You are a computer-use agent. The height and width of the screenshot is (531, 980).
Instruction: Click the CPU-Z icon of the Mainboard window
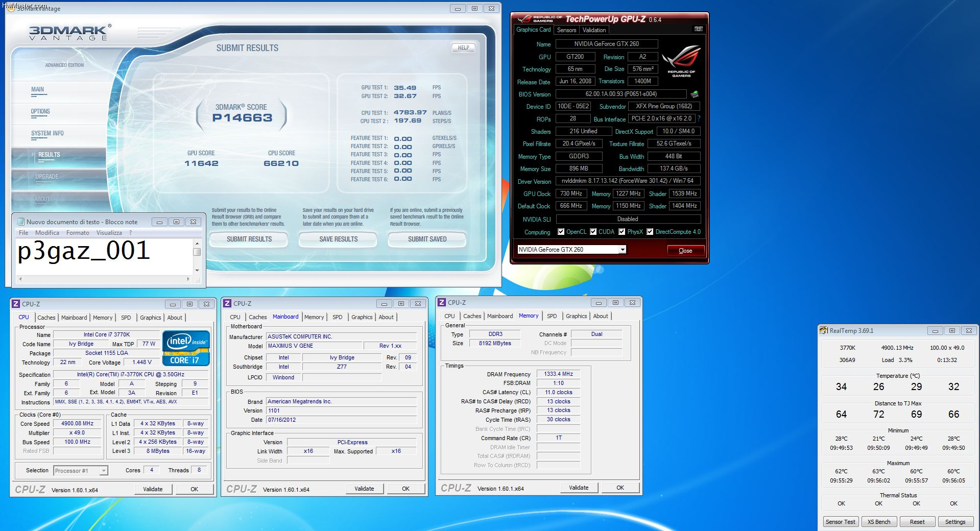coord(228,303)
